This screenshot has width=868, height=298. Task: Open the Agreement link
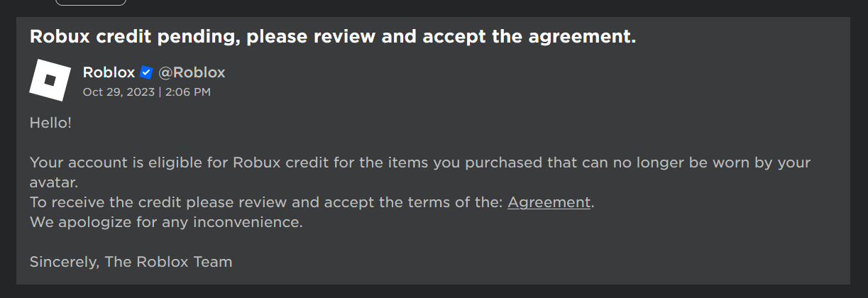[549, 202]
